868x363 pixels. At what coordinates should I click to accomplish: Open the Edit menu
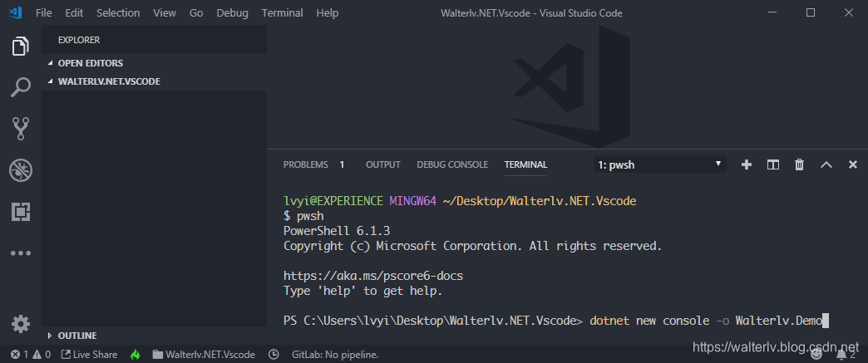(x=74, y=12)
